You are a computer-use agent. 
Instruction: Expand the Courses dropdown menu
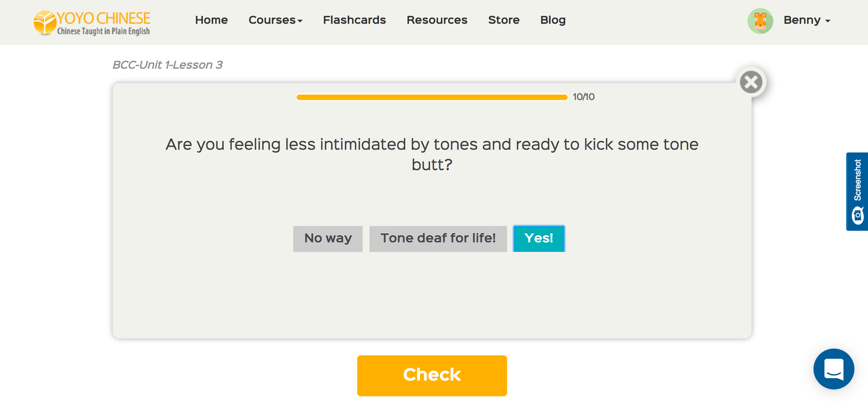point(275,20)
